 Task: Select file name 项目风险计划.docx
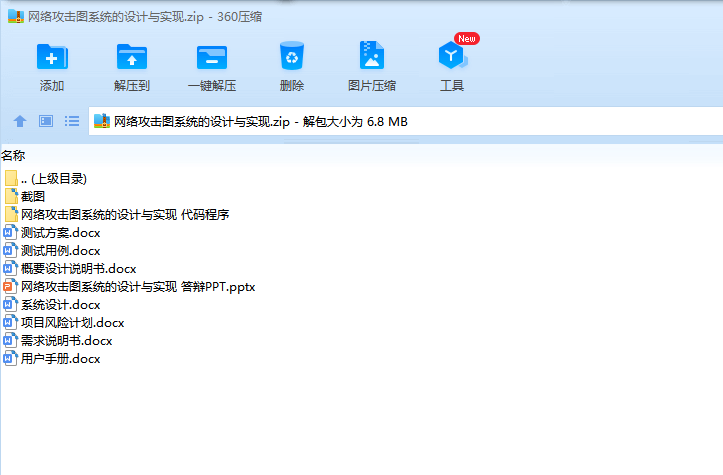coord(72,322)
